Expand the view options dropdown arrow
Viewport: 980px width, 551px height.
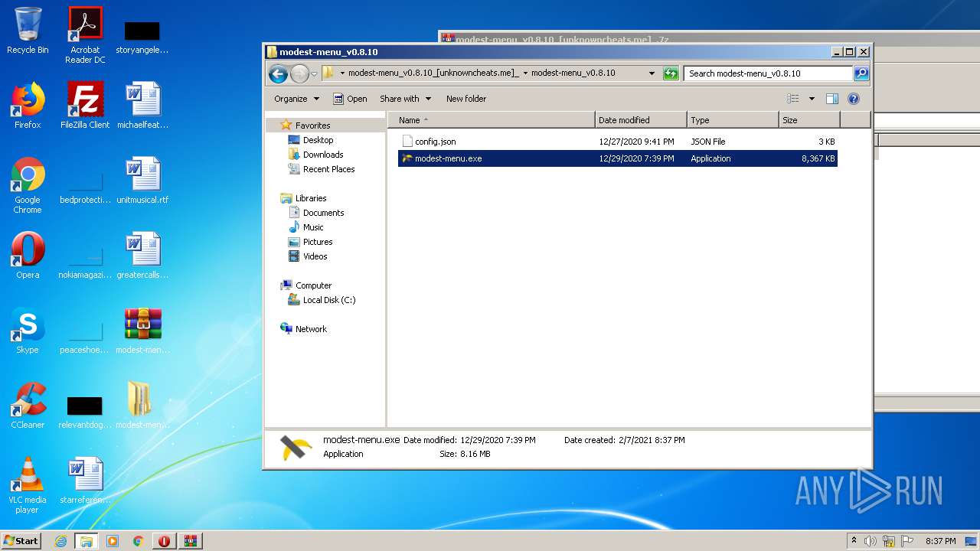click(x=812, y=99)
